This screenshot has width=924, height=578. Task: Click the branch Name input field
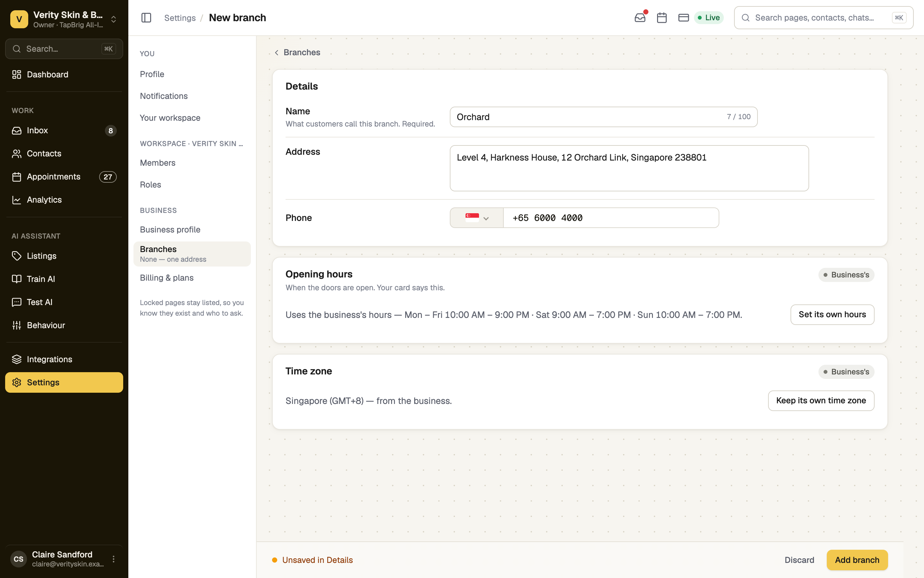point(603,117)
